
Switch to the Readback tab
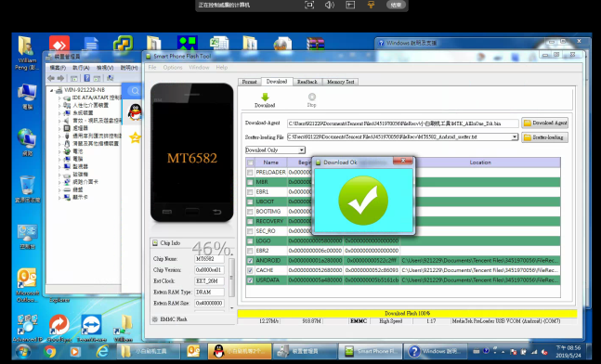coord(307,82)
